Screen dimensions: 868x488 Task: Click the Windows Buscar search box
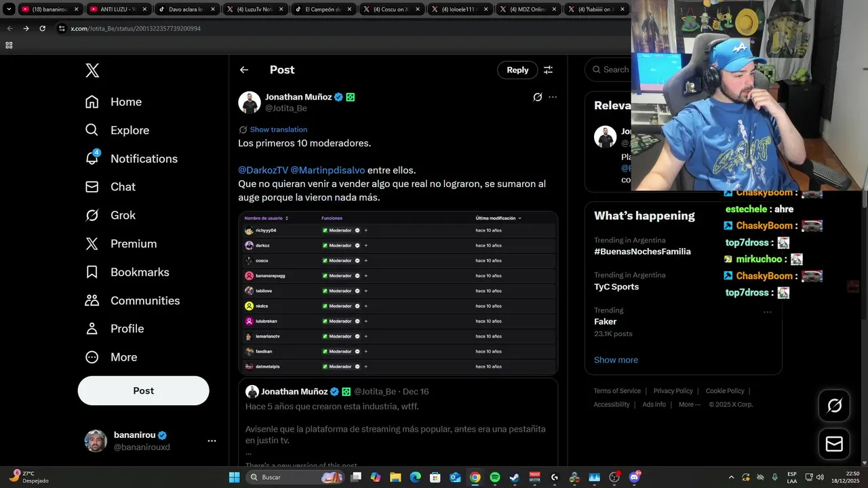pos(296,477)
